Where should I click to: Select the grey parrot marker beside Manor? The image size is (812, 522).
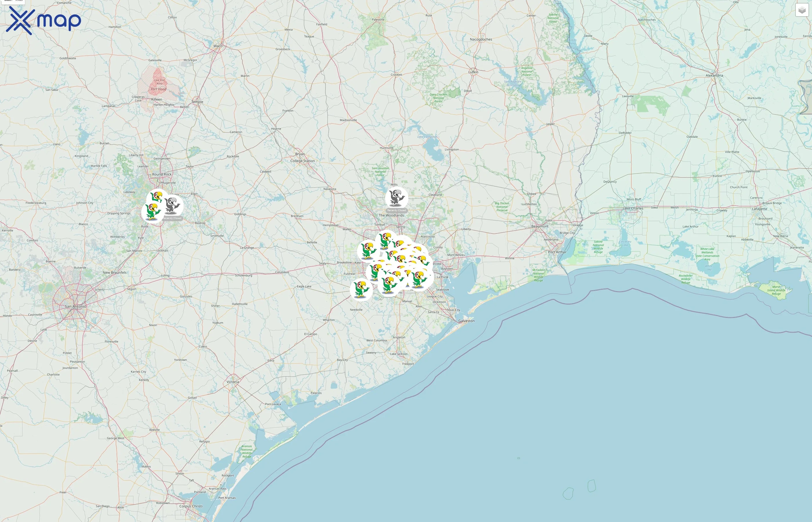(173, 205)
